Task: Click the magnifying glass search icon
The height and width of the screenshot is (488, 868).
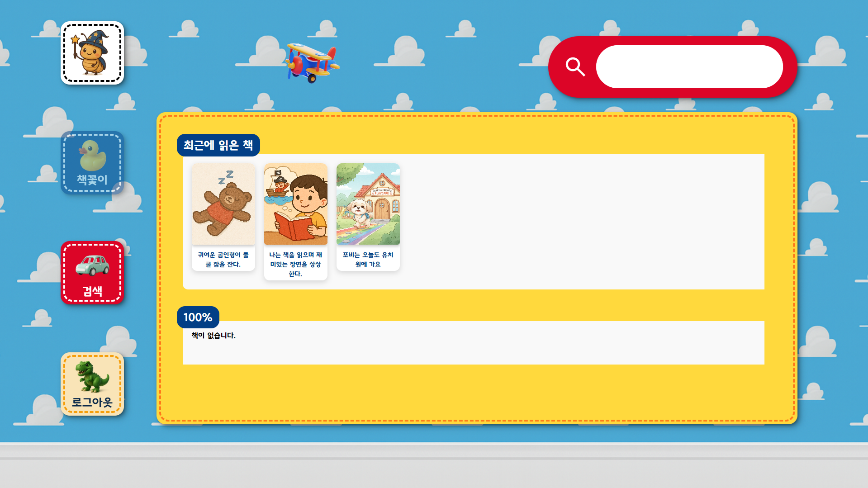Action: (x=575, y=67)
